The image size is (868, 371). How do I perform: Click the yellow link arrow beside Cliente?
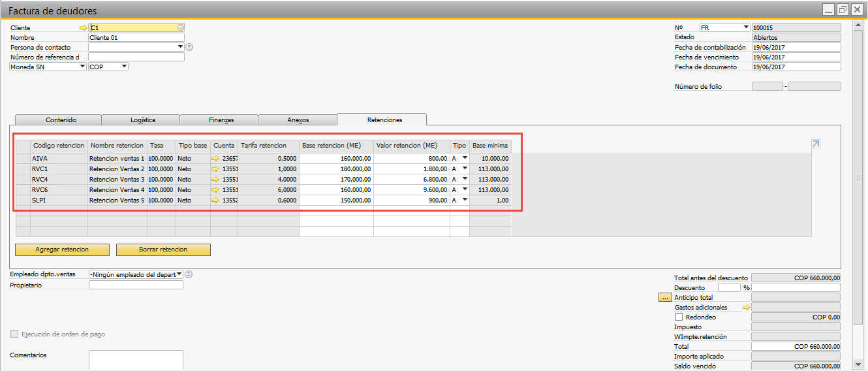click(82, 28)
